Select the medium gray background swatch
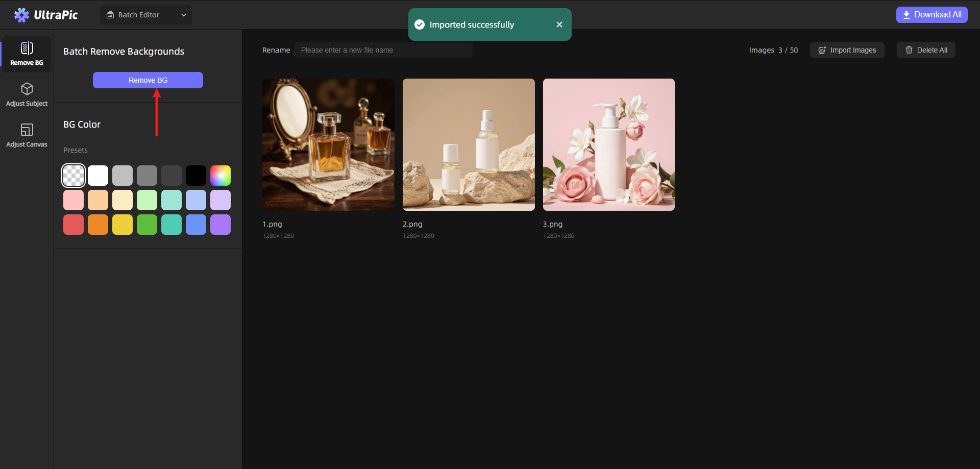 (x=147, y=176)
